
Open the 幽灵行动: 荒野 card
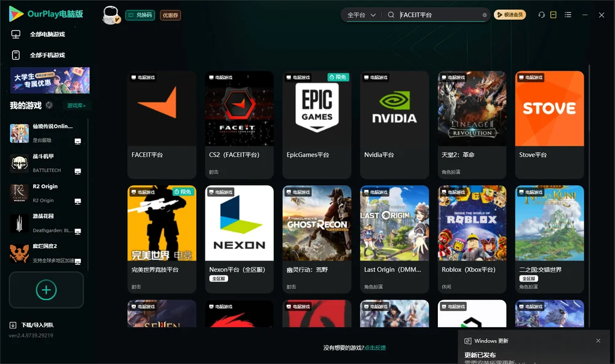click(317, 239)
